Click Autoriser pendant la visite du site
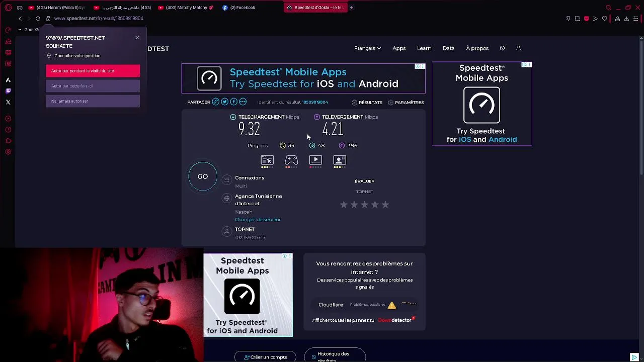Image resolution: width=644 pixels, height=362 pixels. 93,71
